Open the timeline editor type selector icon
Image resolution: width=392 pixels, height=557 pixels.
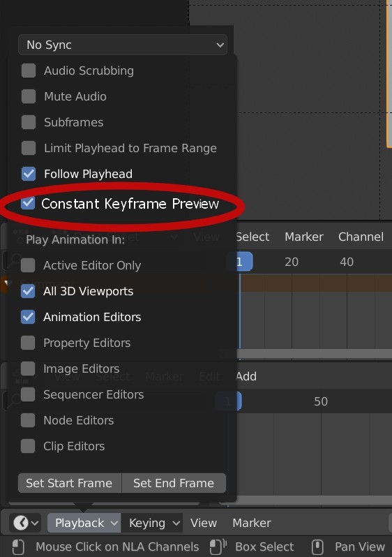click(25, 523)
